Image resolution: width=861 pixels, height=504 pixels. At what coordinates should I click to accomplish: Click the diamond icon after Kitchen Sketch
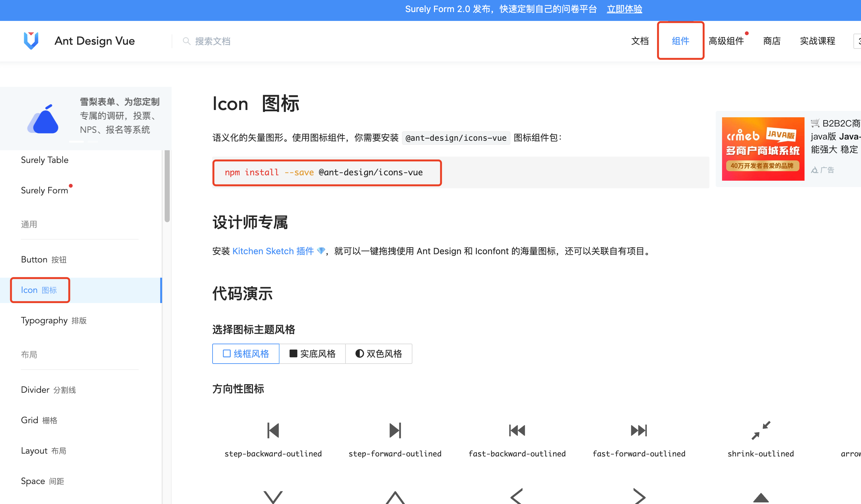(321, 251)
